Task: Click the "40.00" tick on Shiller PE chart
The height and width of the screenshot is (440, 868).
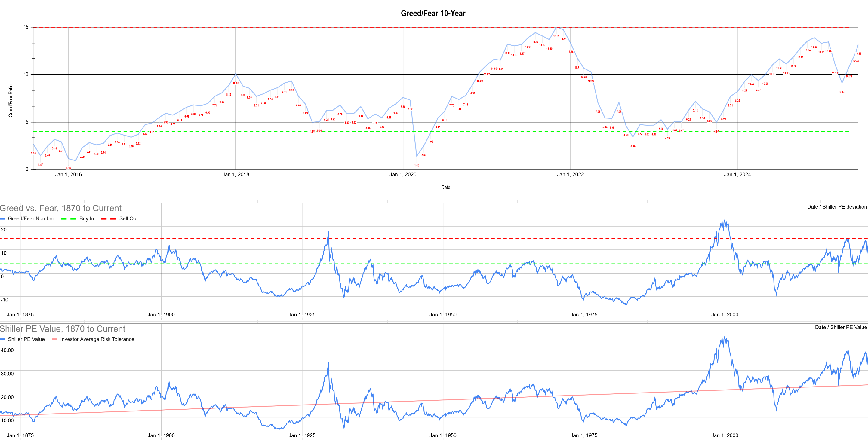Action: pos(7,350)
